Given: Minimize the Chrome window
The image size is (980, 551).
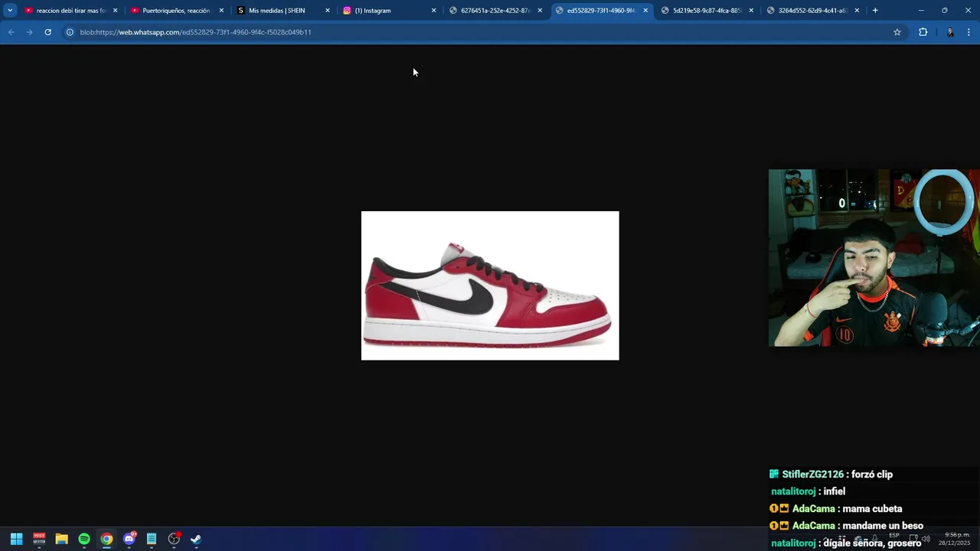Looking at the screenshot, I should pos(921,11).
